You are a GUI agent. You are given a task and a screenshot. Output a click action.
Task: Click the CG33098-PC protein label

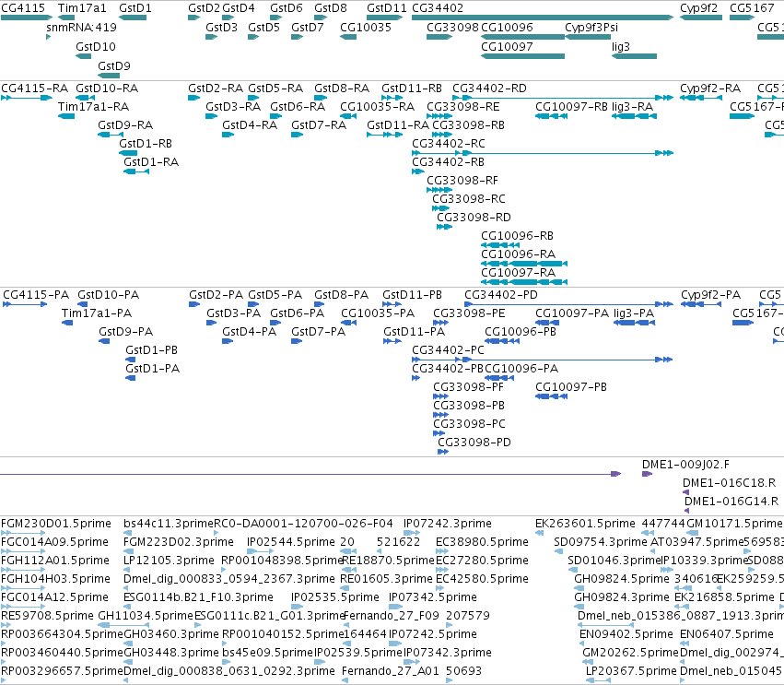click(469, 424)
